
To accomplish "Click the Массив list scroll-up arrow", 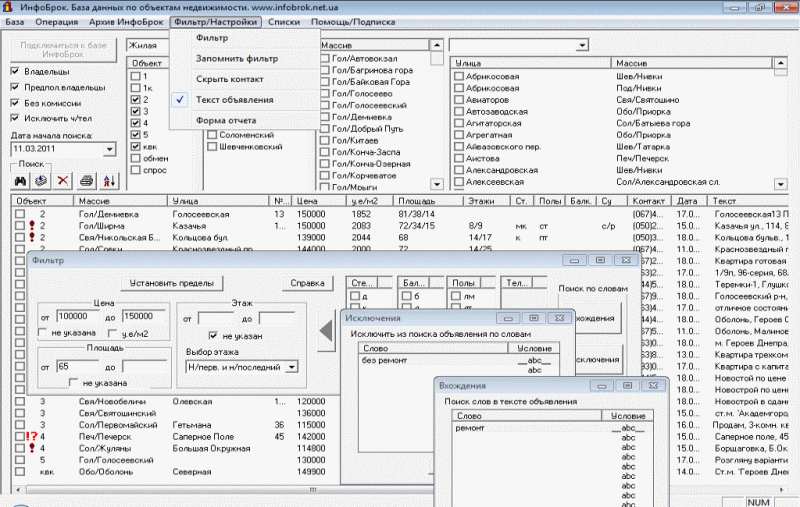I will (437, 45).
